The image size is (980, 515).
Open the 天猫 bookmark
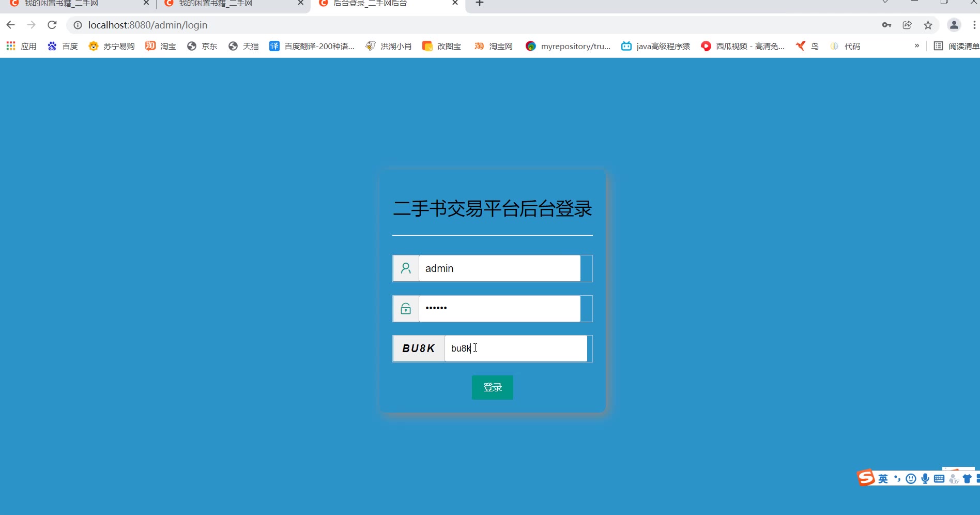click(243, 46)
